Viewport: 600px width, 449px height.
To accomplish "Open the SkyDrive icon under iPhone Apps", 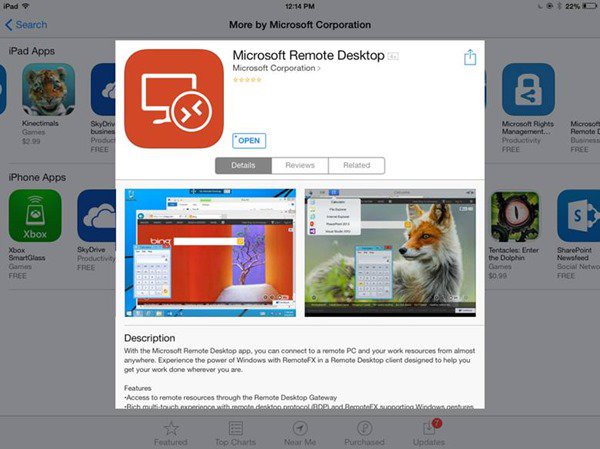I will [x=96, y=216].
